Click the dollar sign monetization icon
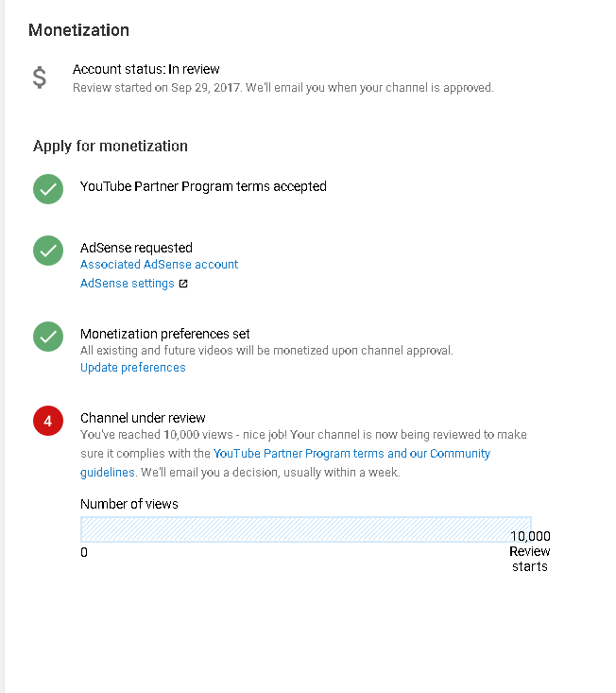 click(40, 78)
